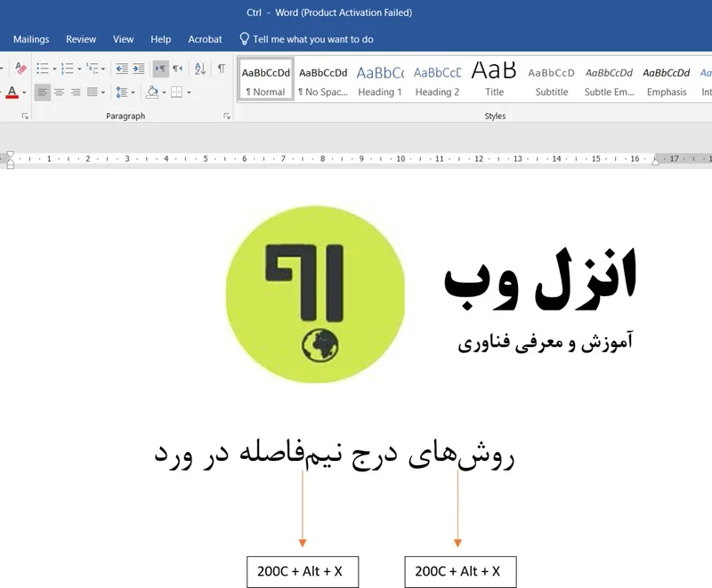Open line spacing dropdown arrow
712x588 pixels.
(133, 93)
